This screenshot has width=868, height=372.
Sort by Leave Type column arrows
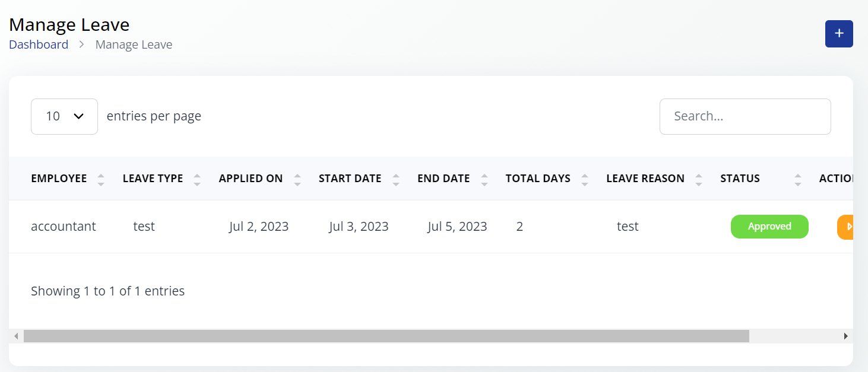[197, 179]
